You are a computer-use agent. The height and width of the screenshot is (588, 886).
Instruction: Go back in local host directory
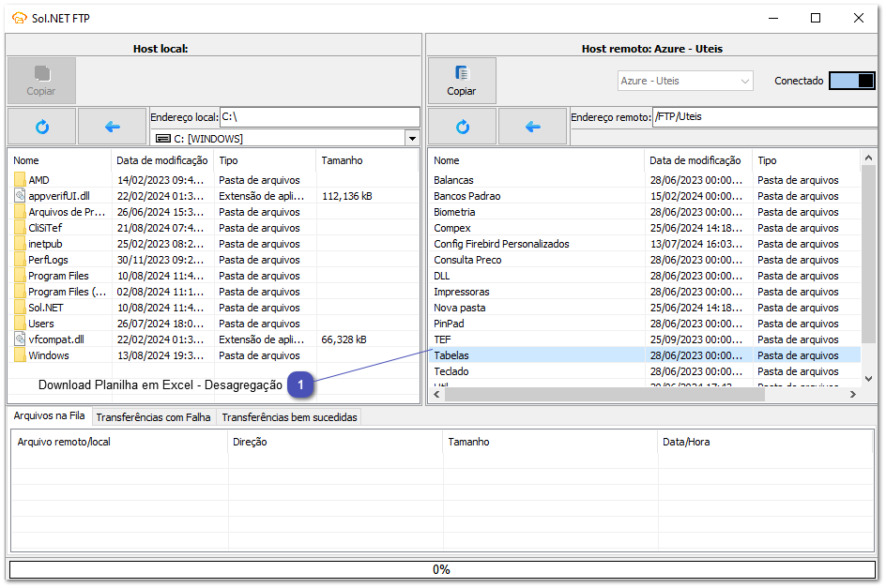(113, 127)
